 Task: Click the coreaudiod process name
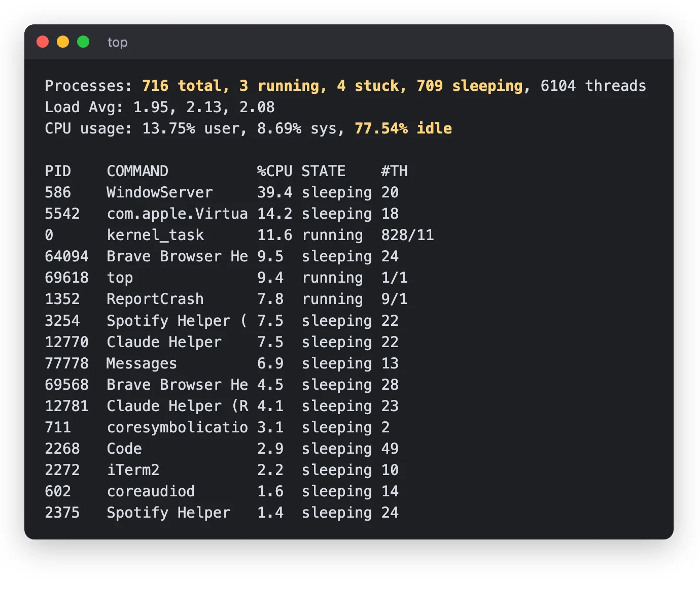151,491
